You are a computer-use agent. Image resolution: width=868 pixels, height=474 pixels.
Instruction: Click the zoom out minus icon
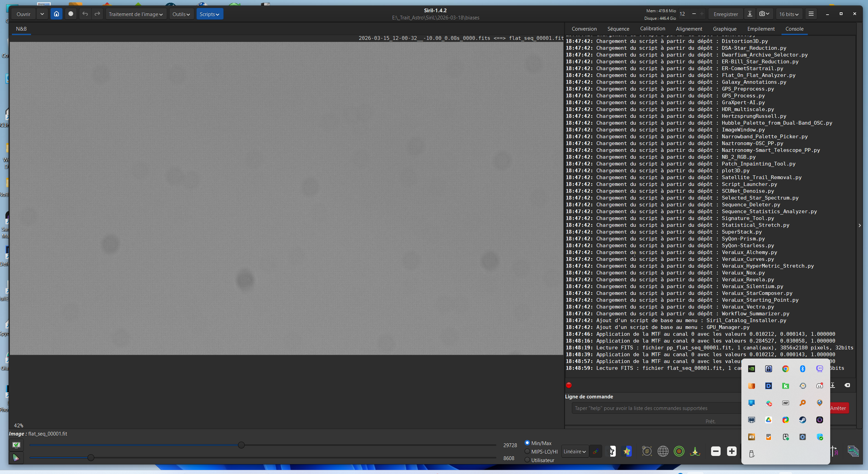coord(716,452)
